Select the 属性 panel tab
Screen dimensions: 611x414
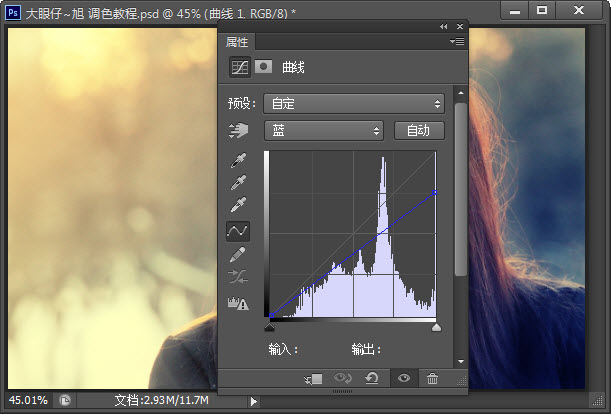(238, 42)
